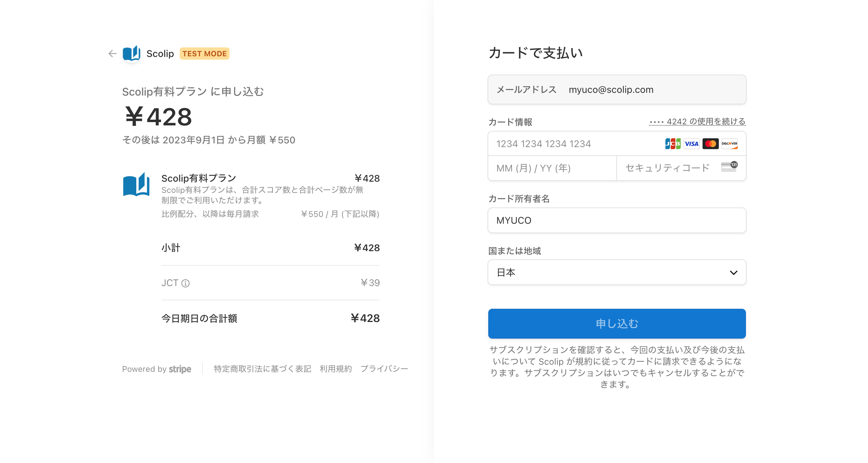Open the 利用規約 terms link
This screenshot has height=463, width=868.
pos(336,369)
